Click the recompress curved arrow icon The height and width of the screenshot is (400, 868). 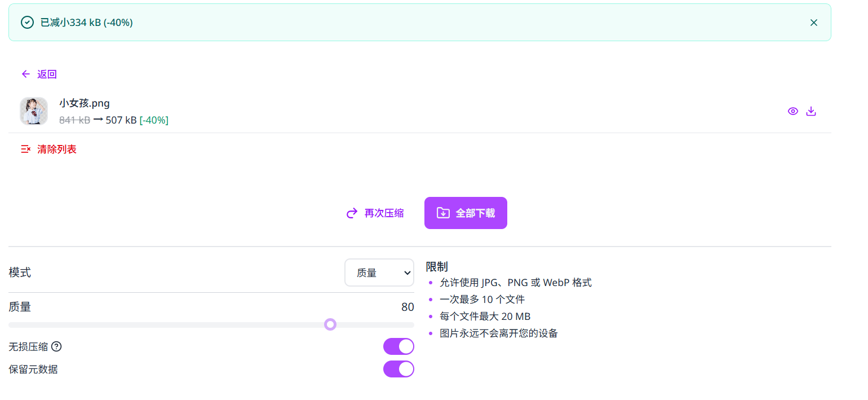coord(352,213)
